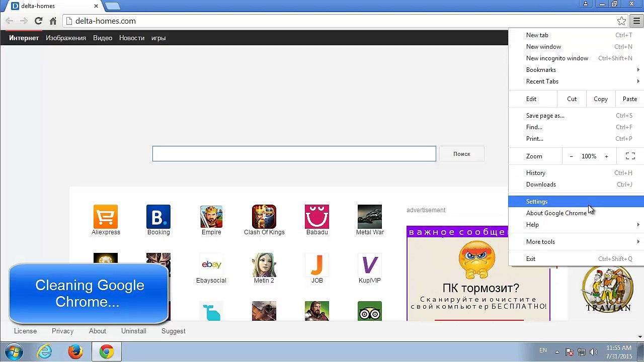
Task: Close the delta-homes tab
Action: [x=96, y=7]
